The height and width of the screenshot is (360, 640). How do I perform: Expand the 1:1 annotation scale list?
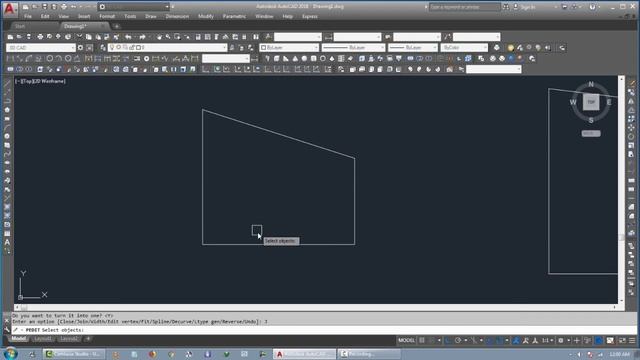547,340
